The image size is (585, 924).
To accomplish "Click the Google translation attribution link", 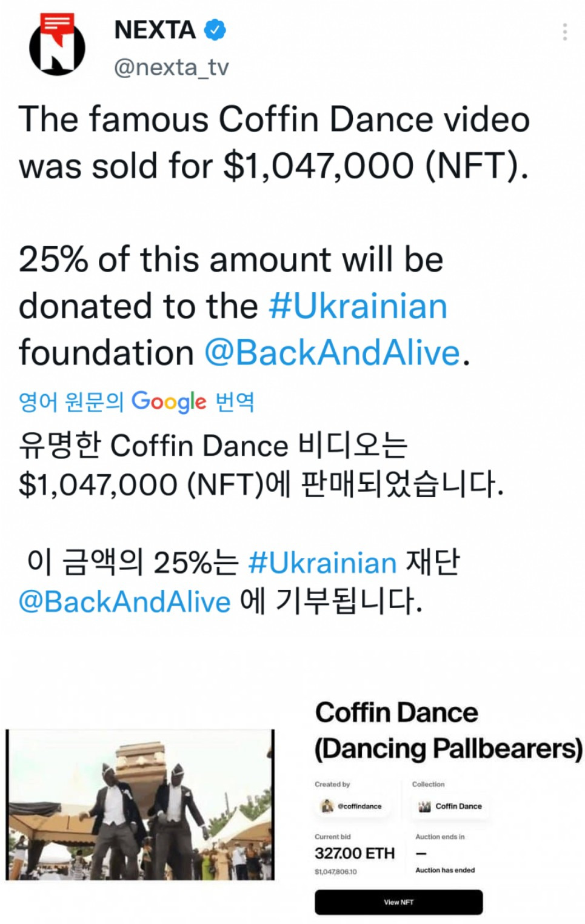I will point(136,401).
